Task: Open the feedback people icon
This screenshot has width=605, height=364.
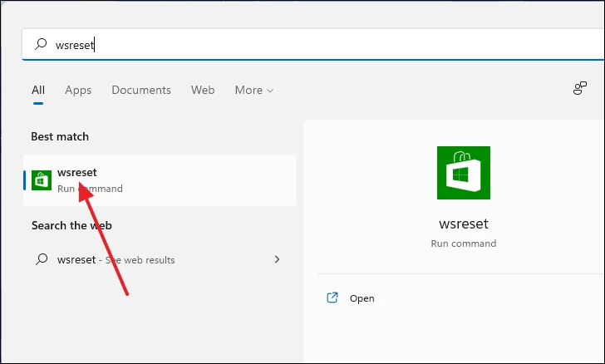Action: click(x=579, y=88)
